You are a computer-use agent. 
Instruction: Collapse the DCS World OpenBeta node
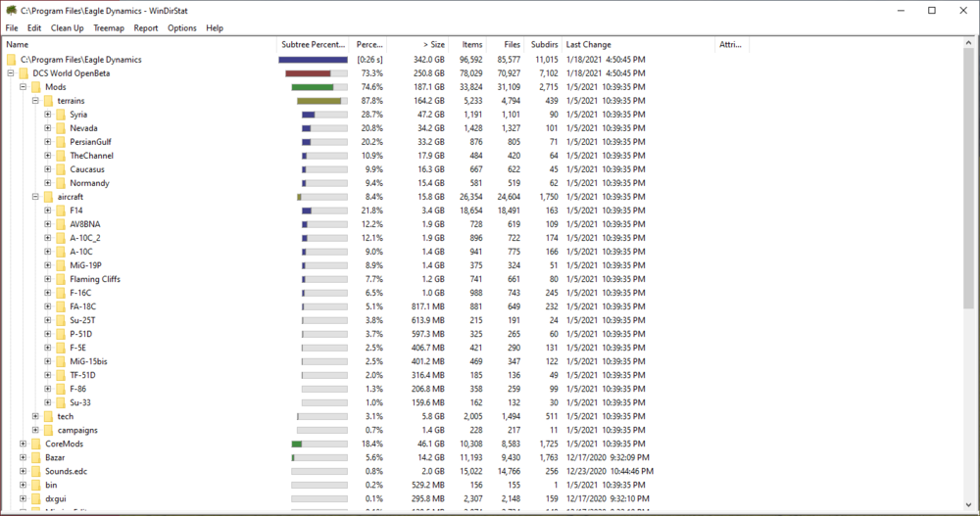pos(11,73)
